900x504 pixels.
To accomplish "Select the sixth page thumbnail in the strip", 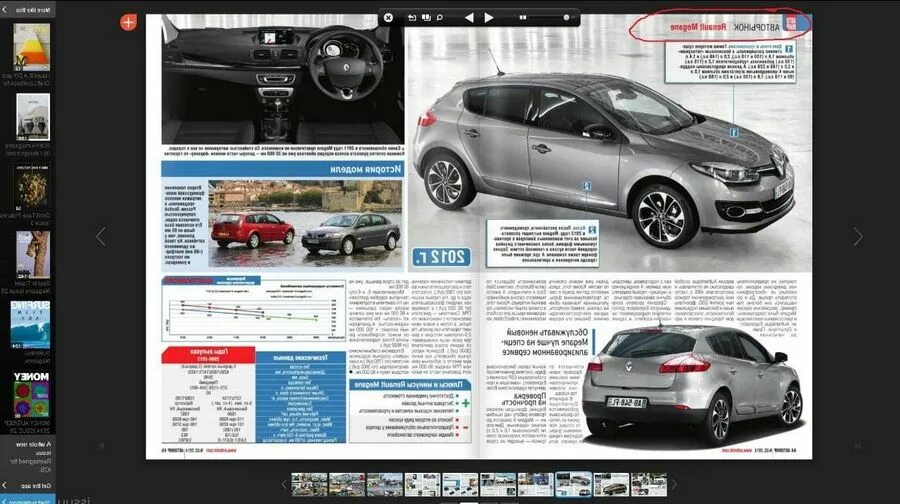I will 498,484.
